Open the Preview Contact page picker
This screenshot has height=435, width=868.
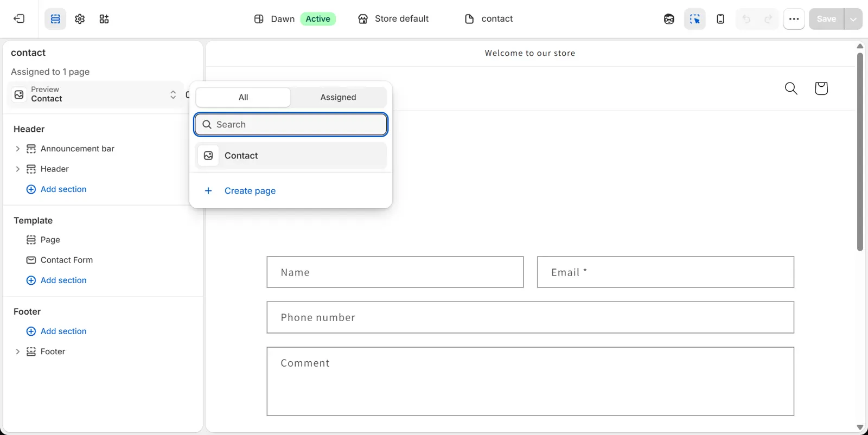pyautogui.click(x=95, y=94)
